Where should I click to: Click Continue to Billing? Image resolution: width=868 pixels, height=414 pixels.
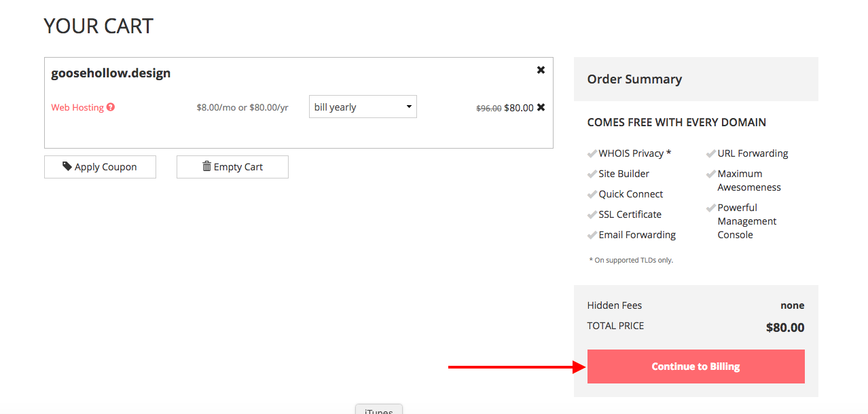coord(695,366)
